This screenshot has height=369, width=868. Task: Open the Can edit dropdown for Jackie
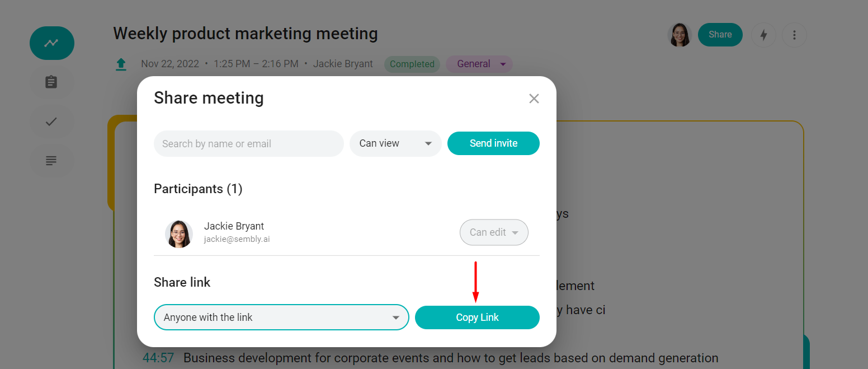click(494, 232)
